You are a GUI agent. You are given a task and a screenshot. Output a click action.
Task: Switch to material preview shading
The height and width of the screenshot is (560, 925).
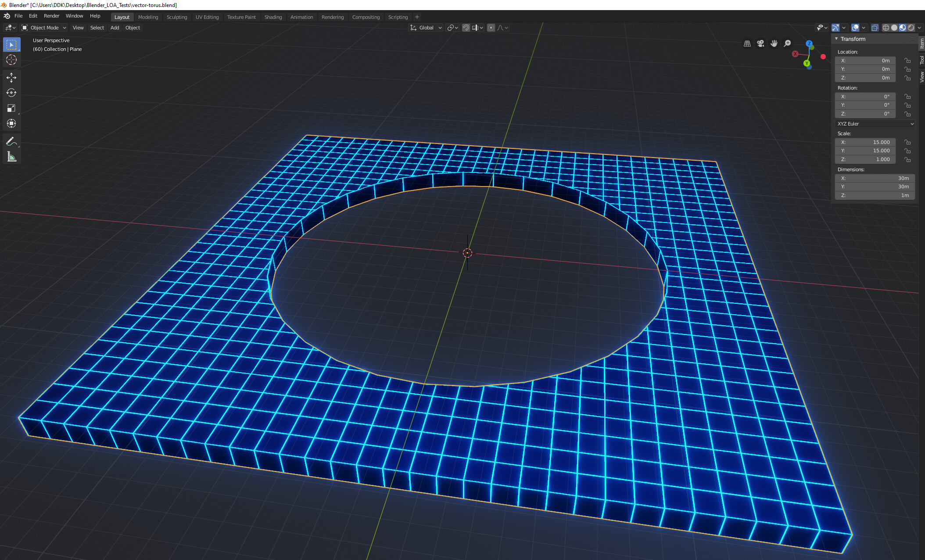pos(902,27)
